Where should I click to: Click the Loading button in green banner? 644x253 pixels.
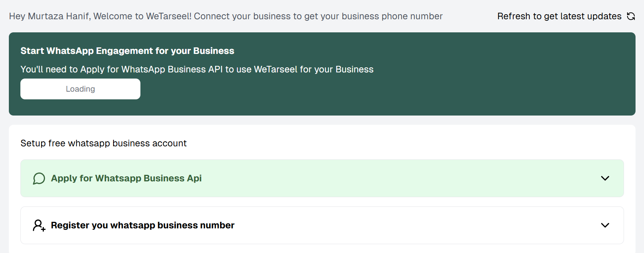click(80, 89)
